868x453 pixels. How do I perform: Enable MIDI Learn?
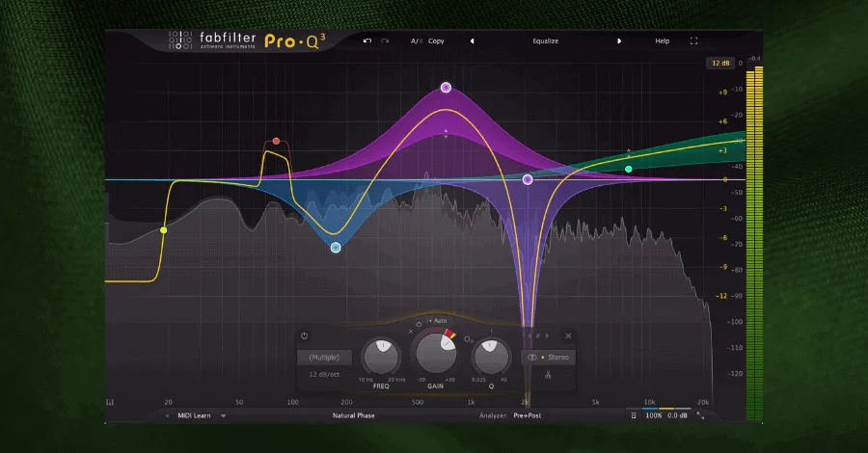tap(194, 415)
